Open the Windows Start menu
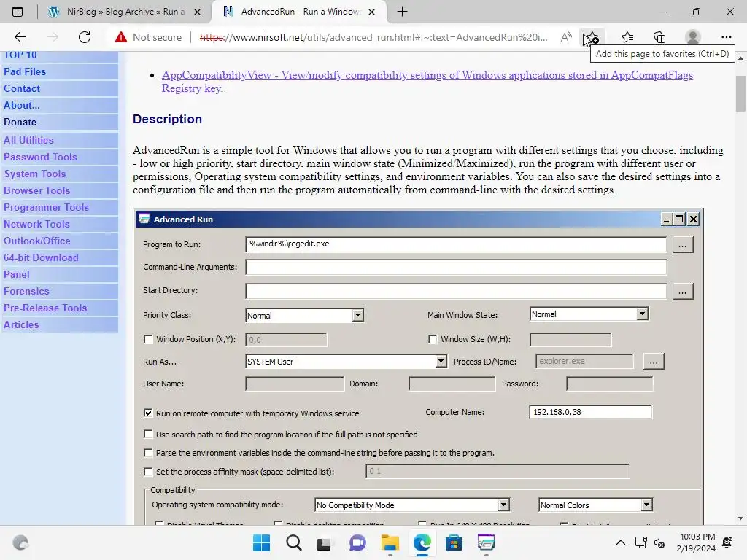 pos(261,542)
